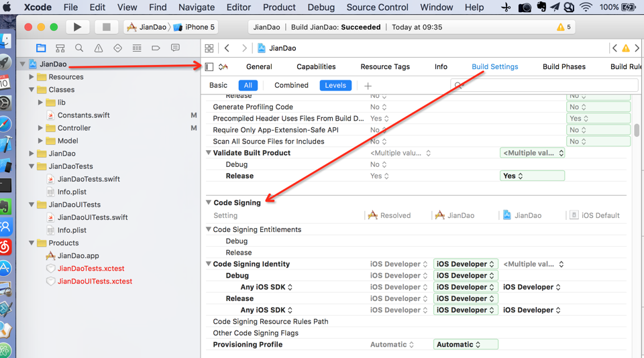This screenshot has width=644, height=358.
Task: Stop the running build
Action: pyautogui.click(x=107, y=27)
